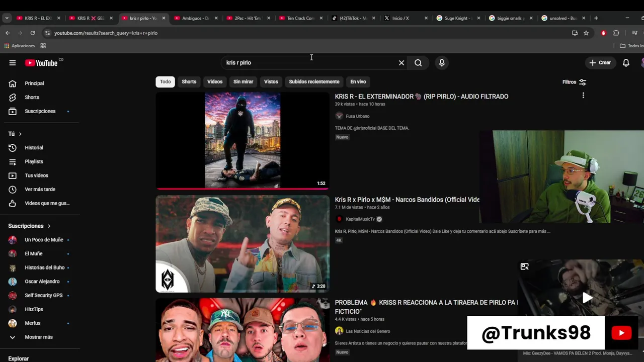This screenshot has width=644, height=362.
Task: Open Narcos Bandidos video title
Action: tap(407, 200)
